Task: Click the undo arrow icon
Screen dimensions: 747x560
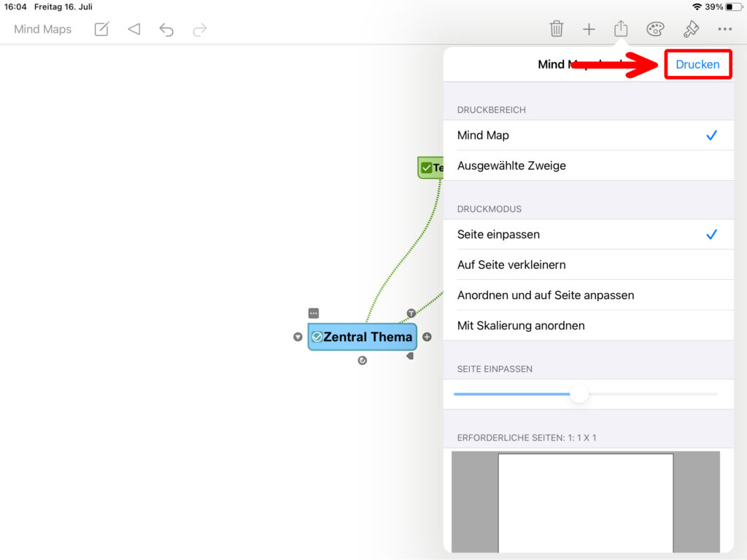Action: click(x=166, y=29)
